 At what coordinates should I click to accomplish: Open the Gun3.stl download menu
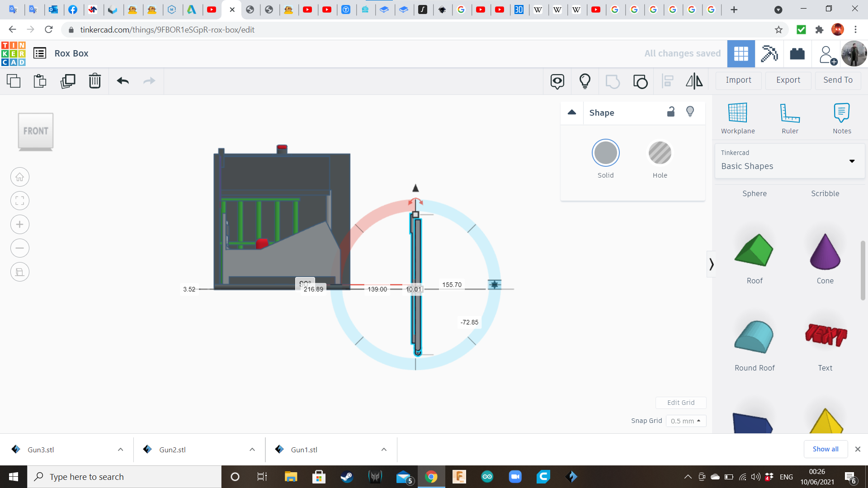coord(120,450)
